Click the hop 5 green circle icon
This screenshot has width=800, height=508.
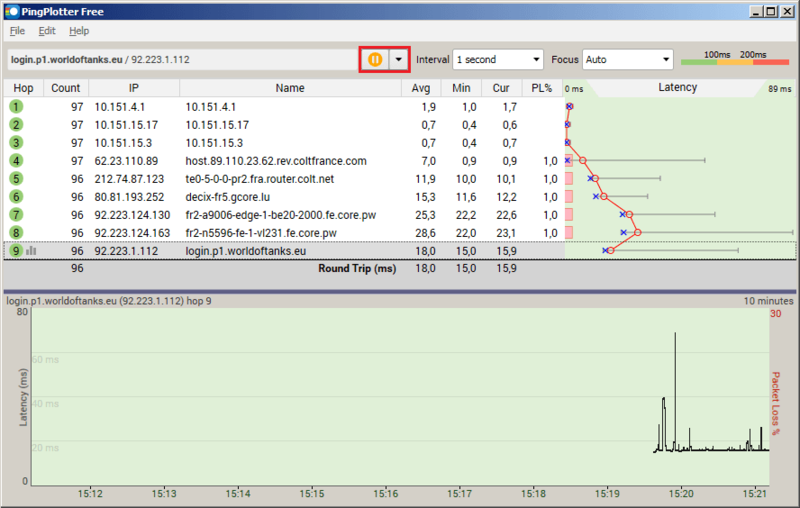16,179
